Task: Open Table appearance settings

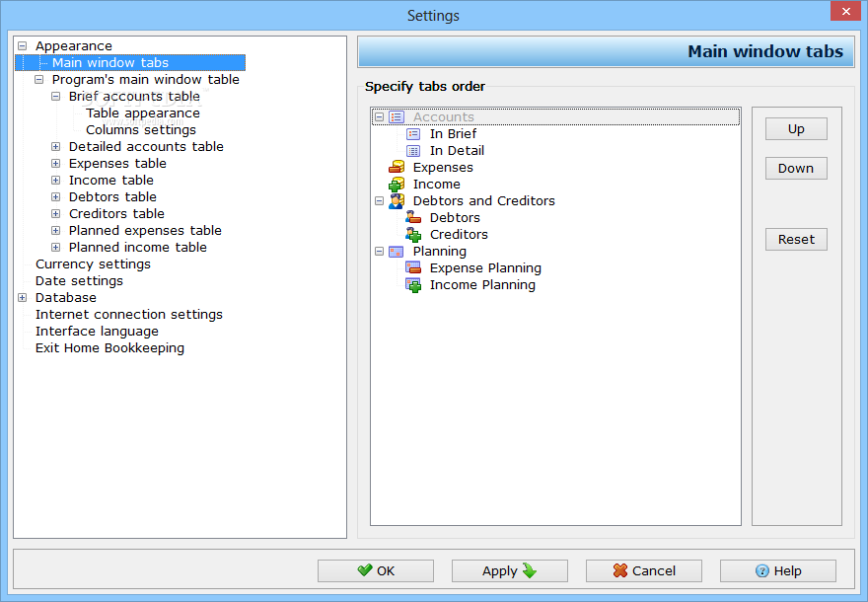Action: click(143, 113)
